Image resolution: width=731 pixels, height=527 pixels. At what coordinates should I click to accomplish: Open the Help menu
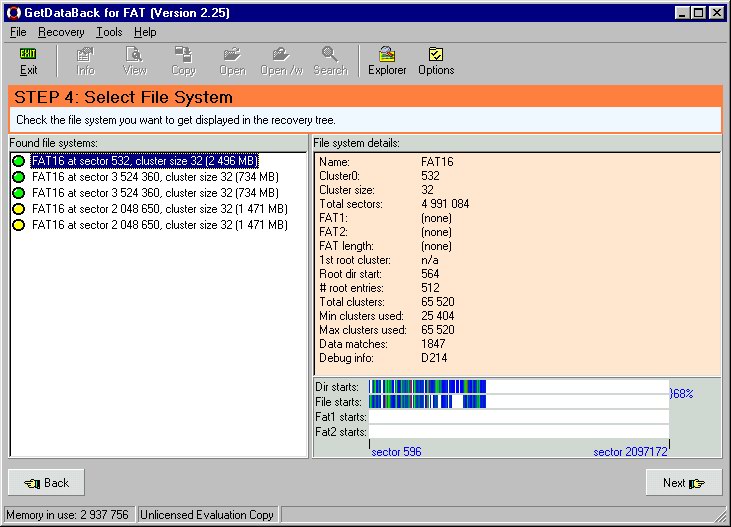tap(145, 32)
